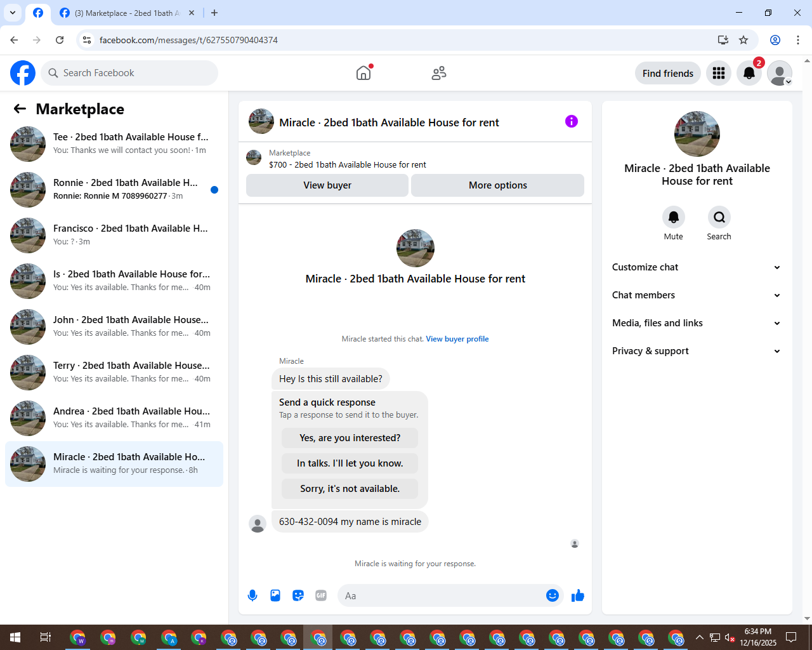Image resolution: width=812 pixels, height=650 pixels.
Task: Expand the Privacy & support section
Action: (x=697, y=351)
